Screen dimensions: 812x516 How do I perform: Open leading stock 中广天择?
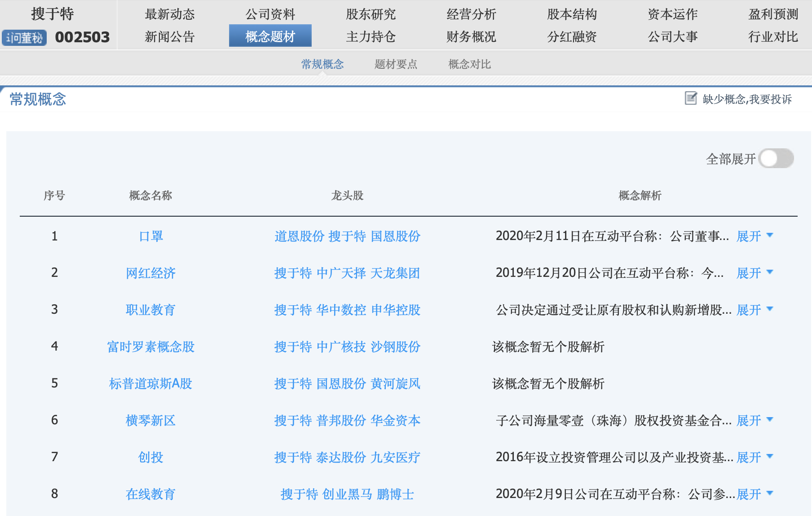341,273
